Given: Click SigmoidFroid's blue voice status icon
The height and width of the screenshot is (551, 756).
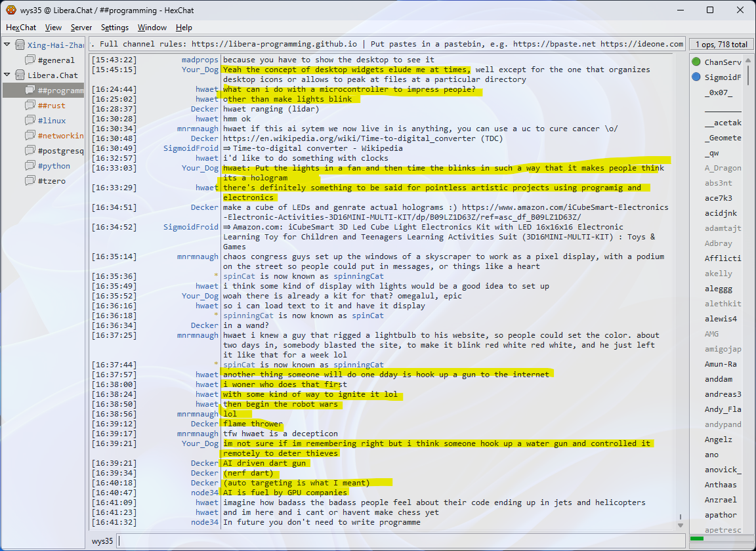Looking at the screenshot, I should (696, 77).
